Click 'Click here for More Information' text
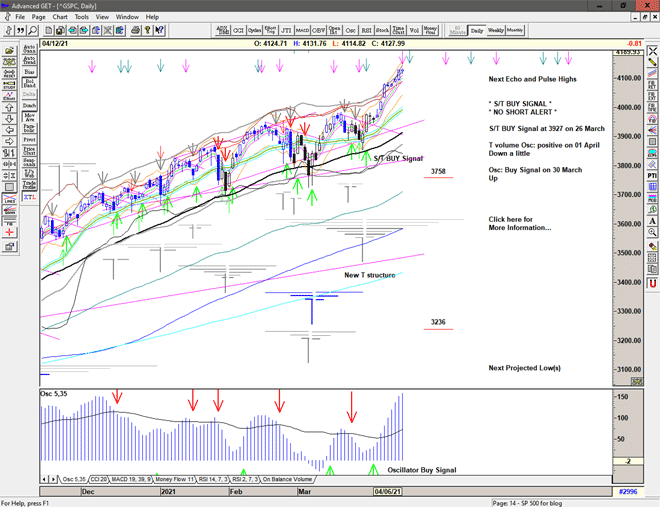Image resolution: width=660 pixels, height=507 pixels. point(519,223)
